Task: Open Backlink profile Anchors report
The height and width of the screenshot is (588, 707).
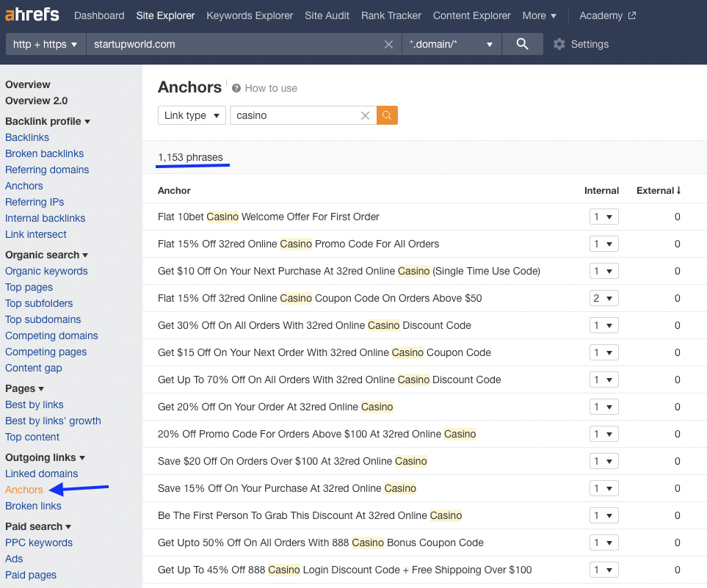Action: 24,186
